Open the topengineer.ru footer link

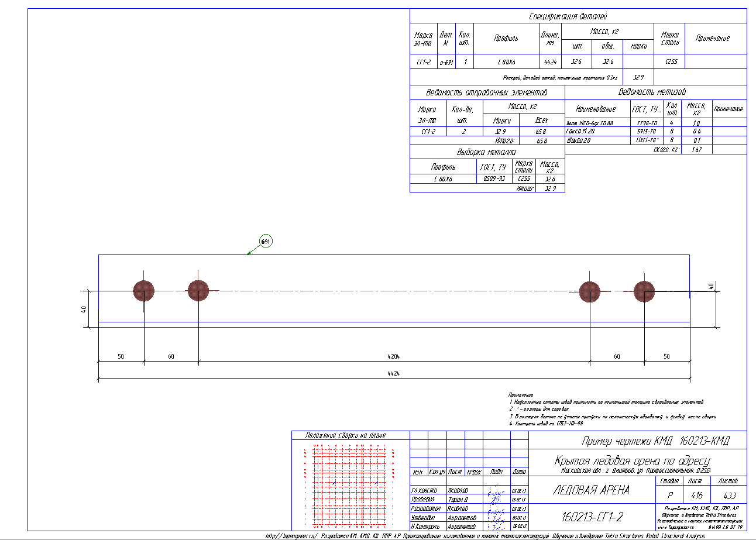tap(293, 535)
